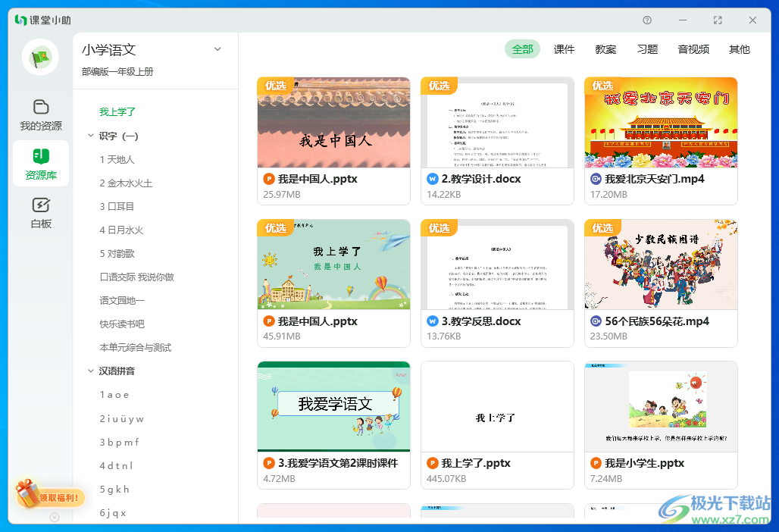Open the help question mark icon

pyautogui.click(x=647, y=20)
